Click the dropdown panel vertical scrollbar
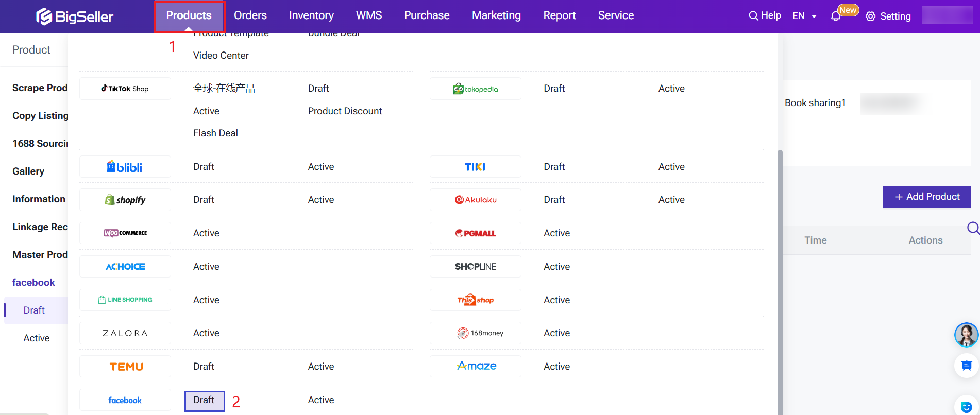 [780, 257]
